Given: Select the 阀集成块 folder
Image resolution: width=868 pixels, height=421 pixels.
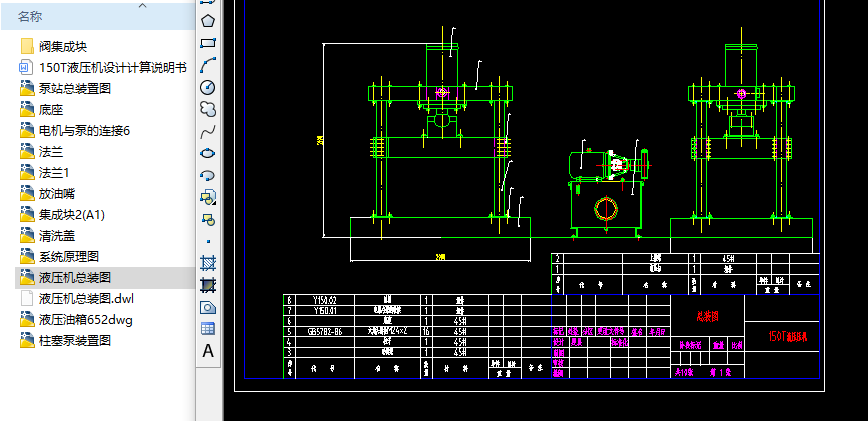Looking at the screenshot, I should pyautogui.click(x=53, y=46).
